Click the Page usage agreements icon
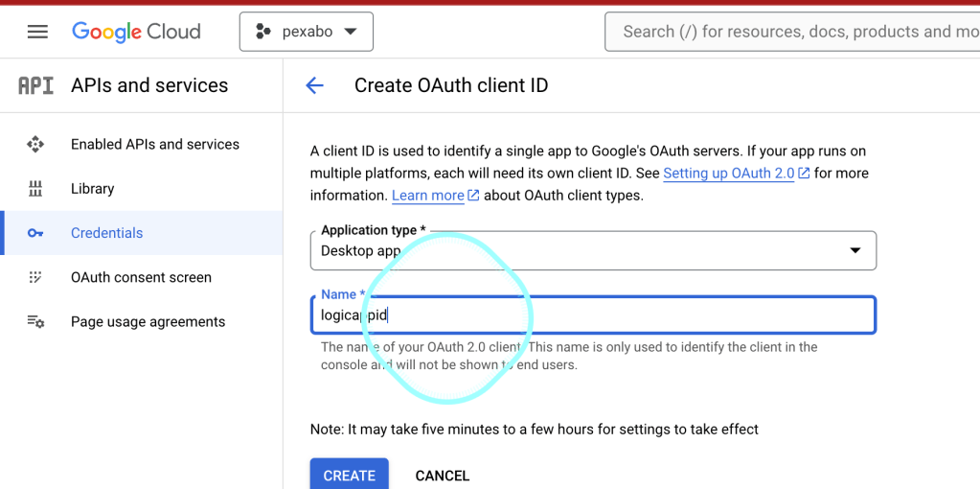Viewport: 980px width, 489px height. pyautogui.click(x=35, y=322)
